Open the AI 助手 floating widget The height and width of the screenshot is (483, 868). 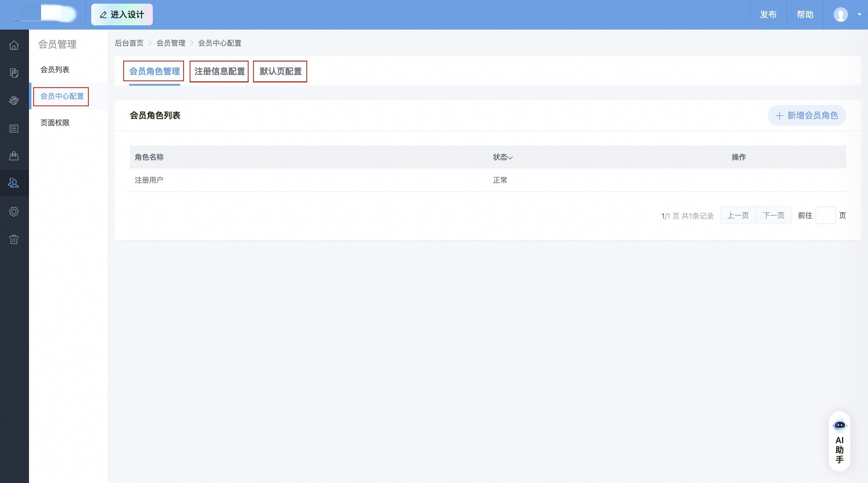click(x=839, y=441)
